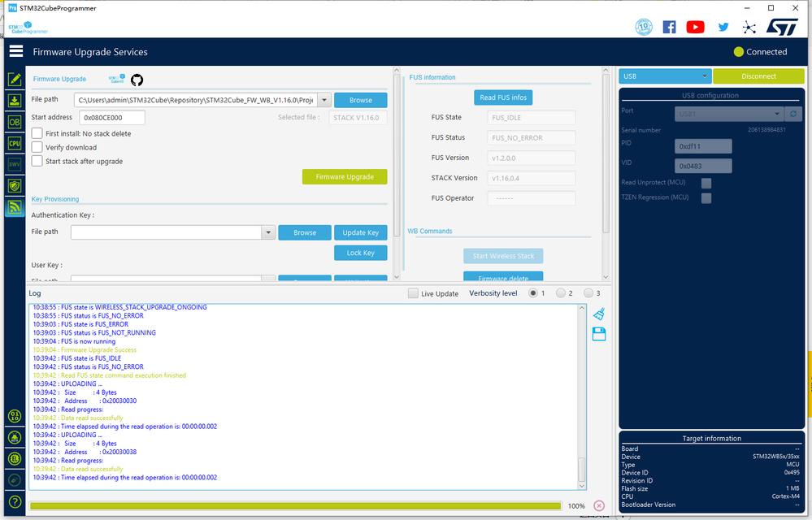Expand the firmware file path dropdown
The height and width of the screenshot is (520, 812).
click(x=324, y=100)
